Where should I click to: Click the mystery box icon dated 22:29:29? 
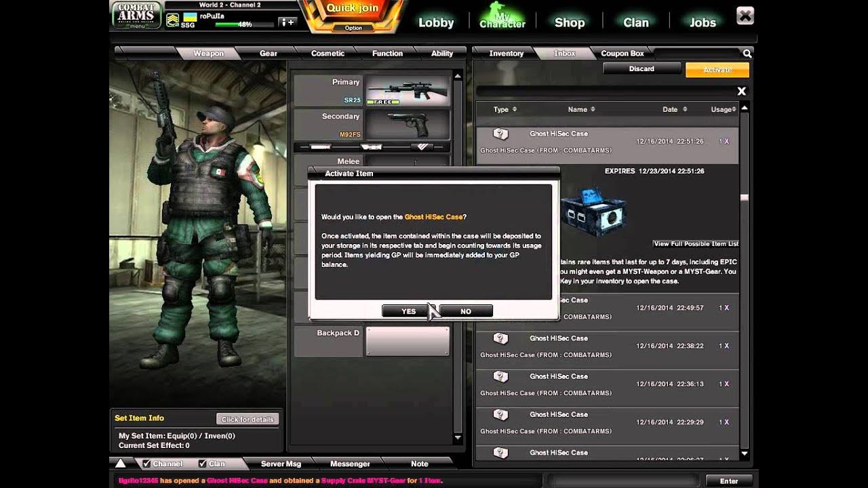[500, 414]
